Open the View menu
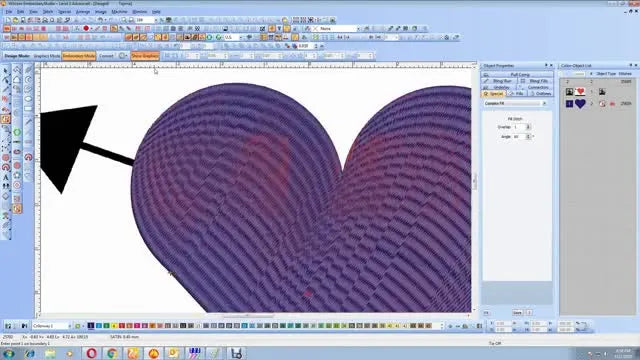640x360 pixels. 33,12
